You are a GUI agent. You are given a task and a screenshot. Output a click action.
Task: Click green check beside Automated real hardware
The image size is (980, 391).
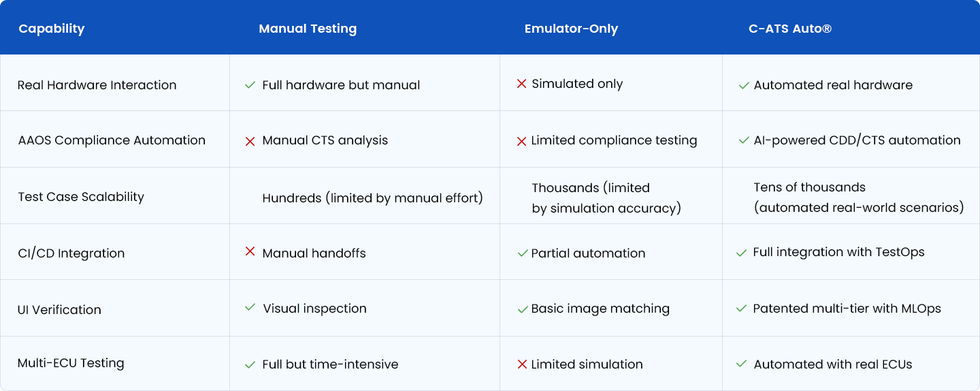pos(744,86)
